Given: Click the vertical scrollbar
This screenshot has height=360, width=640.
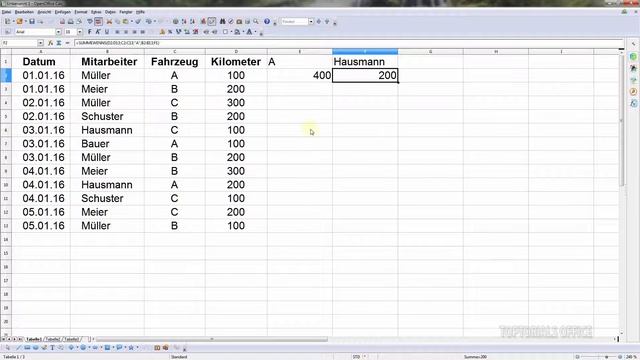Looking at the screenshot, I should coord(621,120).
